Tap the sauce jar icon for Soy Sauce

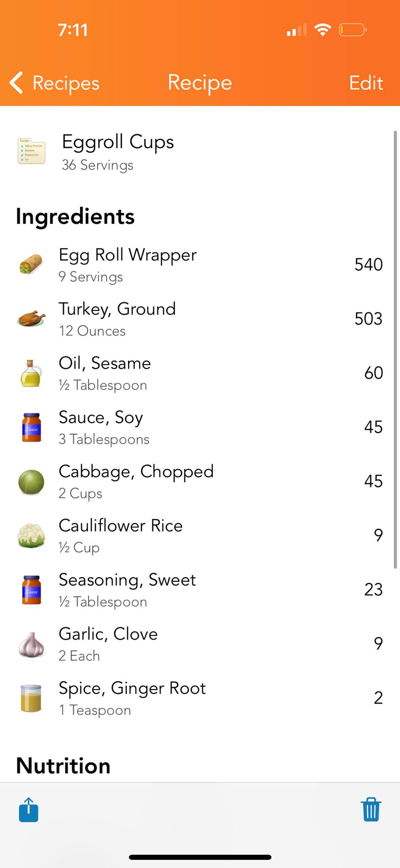31,428
